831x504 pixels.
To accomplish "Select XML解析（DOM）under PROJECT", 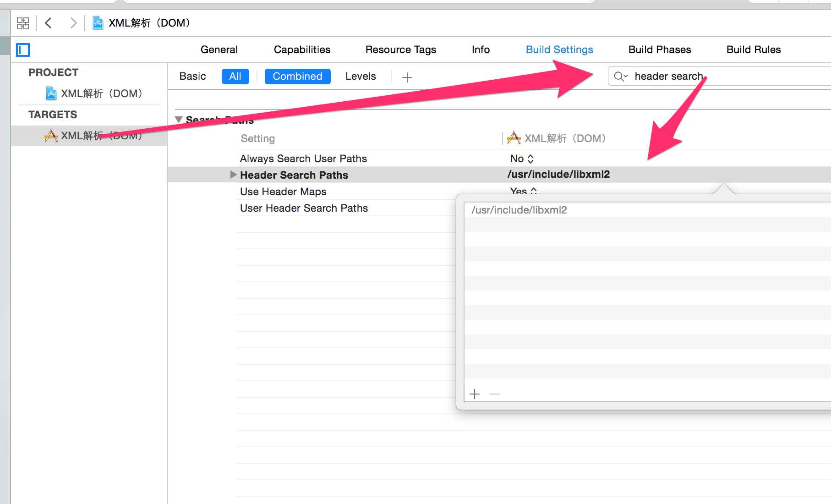I will [94, 93].
